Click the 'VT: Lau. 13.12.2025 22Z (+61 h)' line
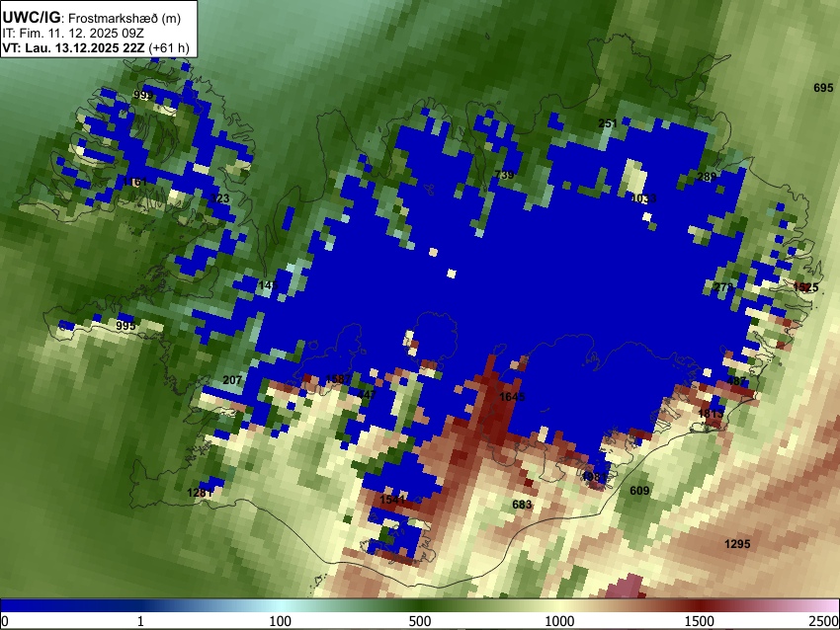840x630 pixels. (96, 47)
